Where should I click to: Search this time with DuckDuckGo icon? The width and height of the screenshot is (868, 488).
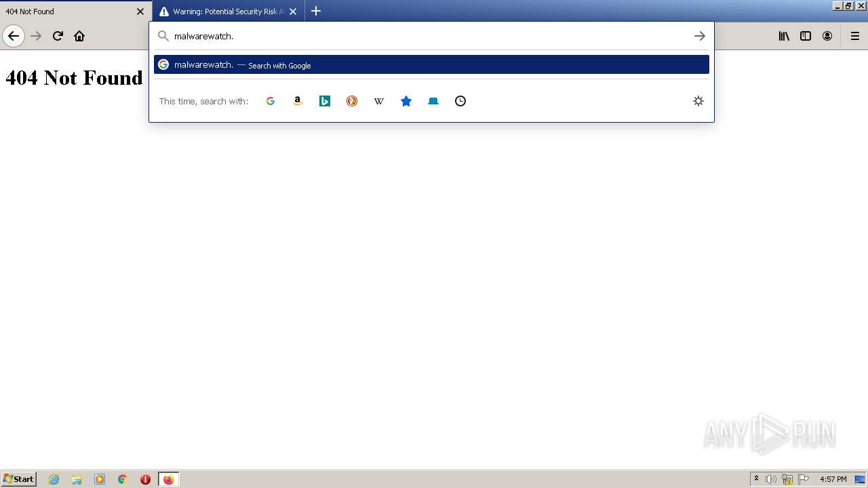pyautogui.click(x=352, y=101)
